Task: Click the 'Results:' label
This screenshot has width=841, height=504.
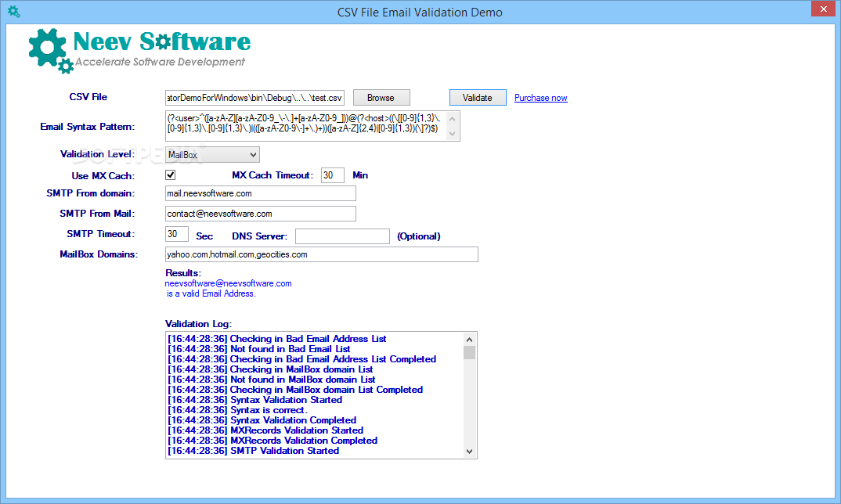Action: (183, 273)
